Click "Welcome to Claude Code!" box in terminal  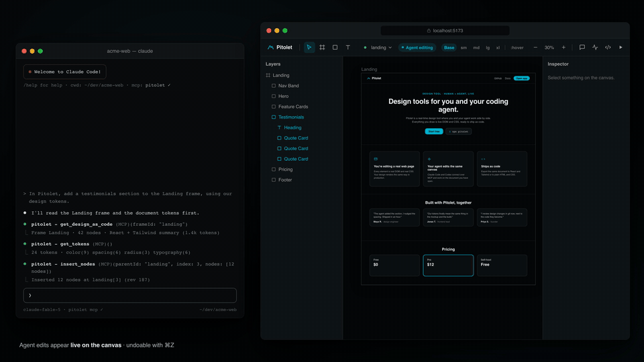tap(65, 72)
